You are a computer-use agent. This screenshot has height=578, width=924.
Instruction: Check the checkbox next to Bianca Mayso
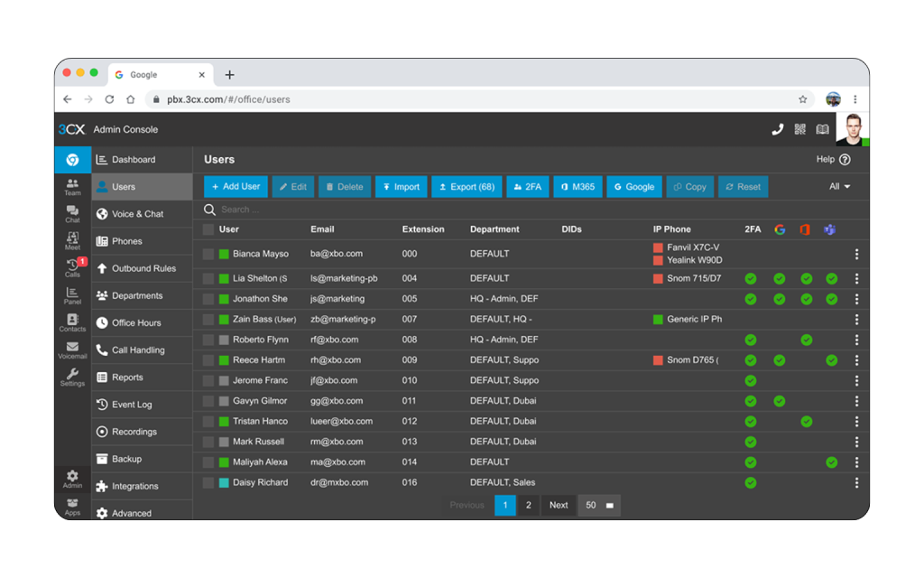click(x=208, y=254)
